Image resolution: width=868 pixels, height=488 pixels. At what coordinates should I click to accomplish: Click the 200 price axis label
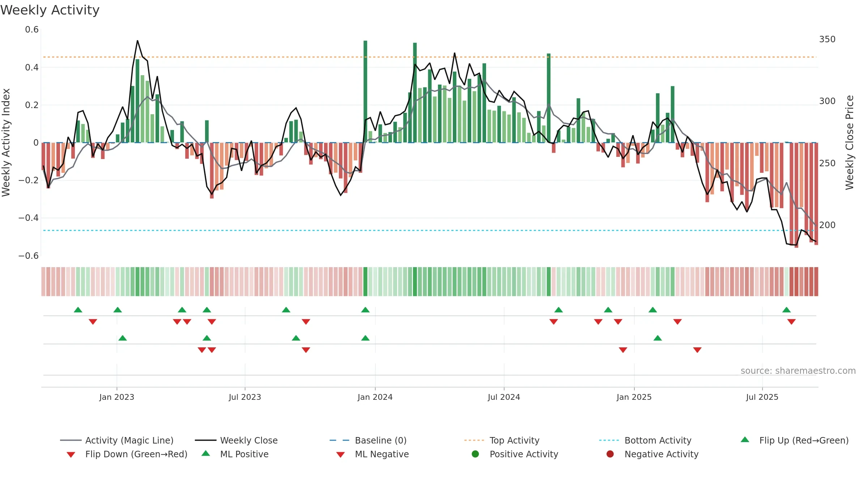827,225
